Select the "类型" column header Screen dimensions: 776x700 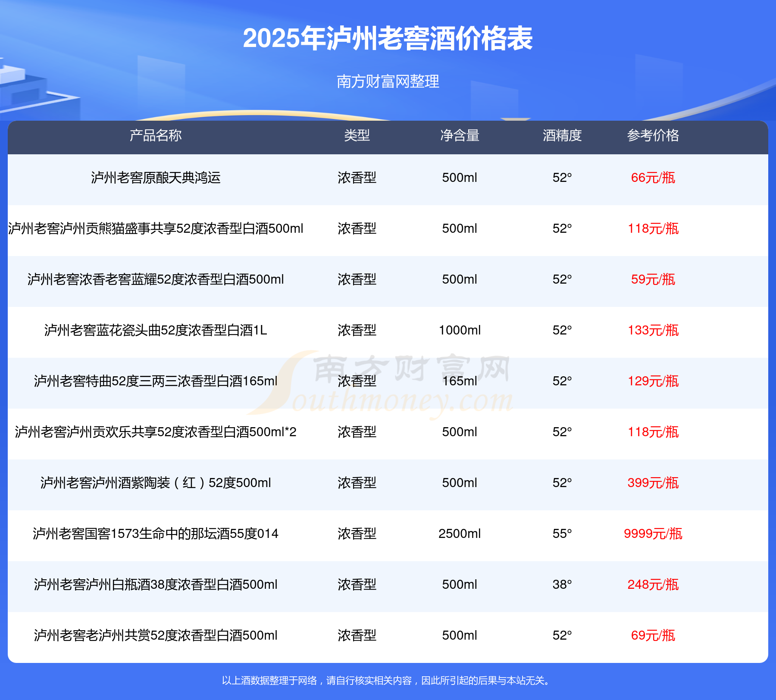pos(357,135)
